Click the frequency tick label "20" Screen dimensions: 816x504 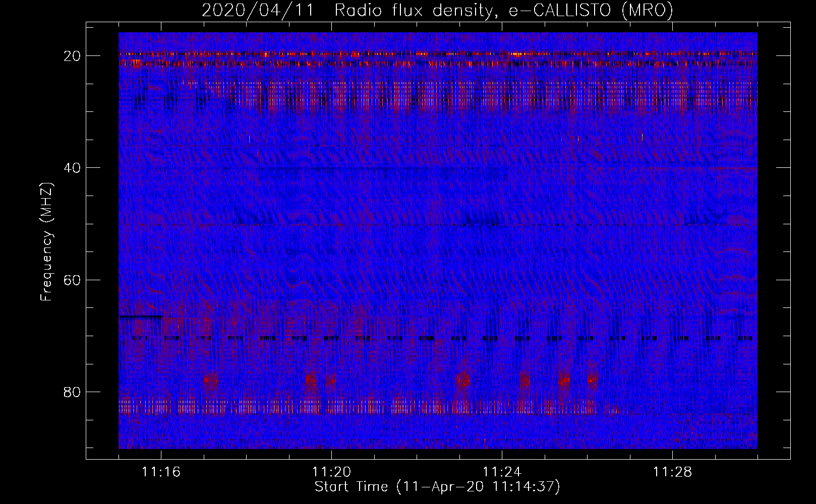(73, 56)
